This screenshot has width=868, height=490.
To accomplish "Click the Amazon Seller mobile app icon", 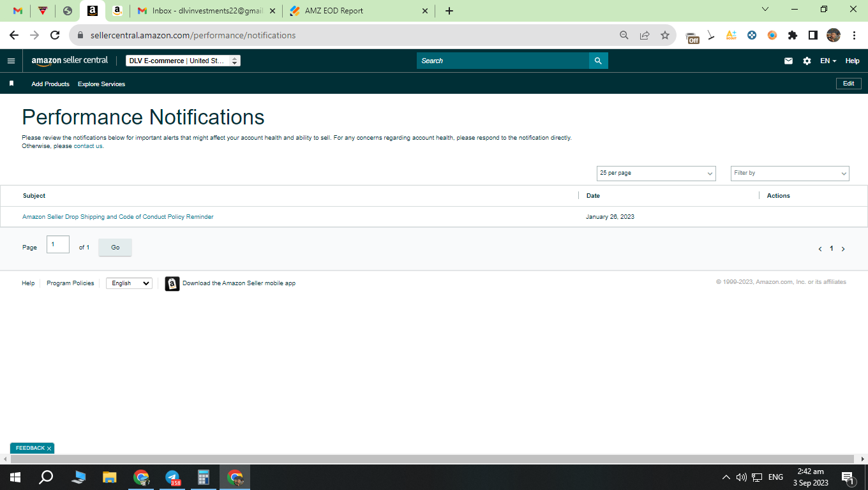I will 172,283.
